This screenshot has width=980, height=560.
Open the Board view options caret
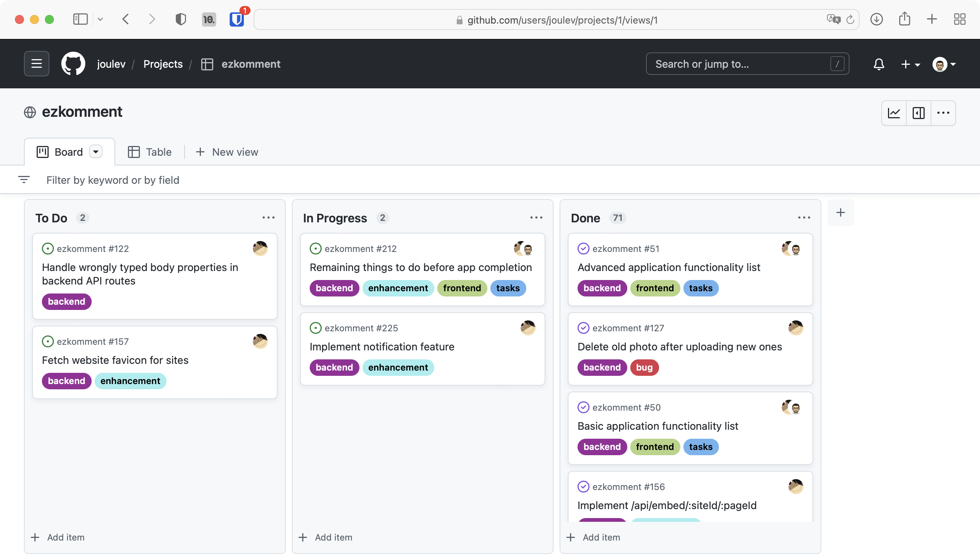(x=96, y=152)
